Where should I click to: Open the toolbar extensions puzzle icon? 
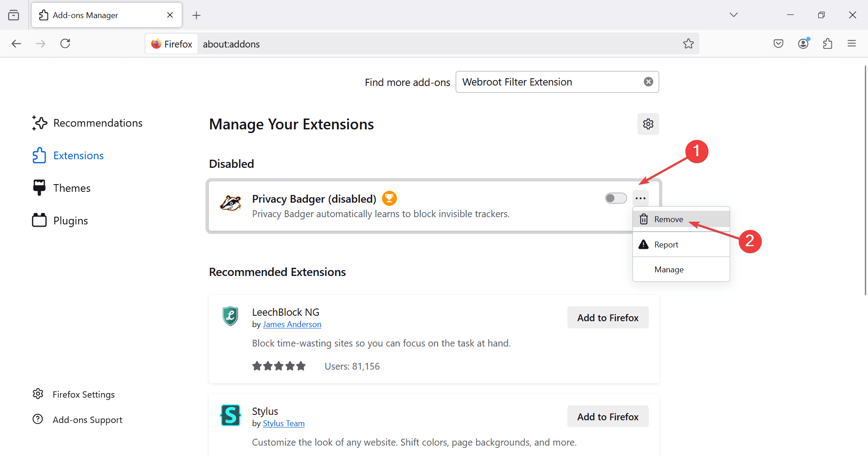coord(828,43)
